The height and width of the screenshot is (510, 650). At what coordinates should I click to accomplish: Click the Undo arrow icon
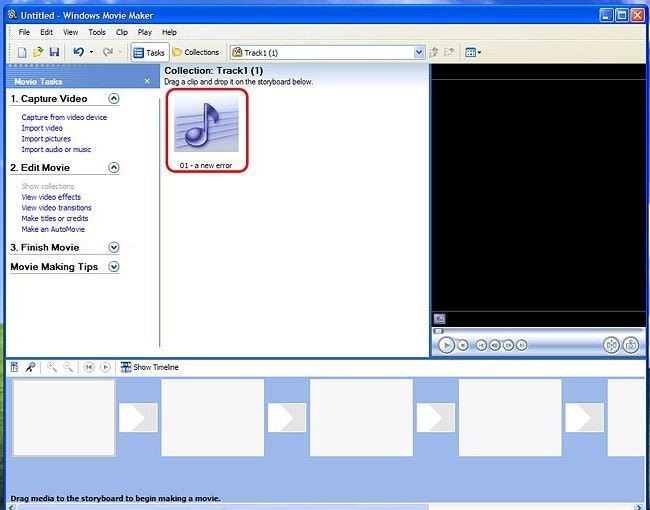coord(78,52)
